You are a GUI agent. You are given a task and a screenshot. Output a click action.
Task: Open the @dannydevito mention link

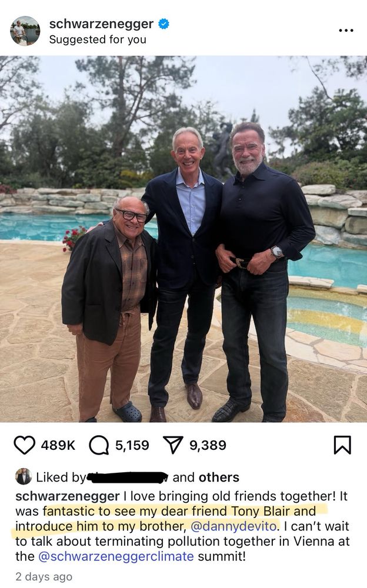tap(233, 526)
